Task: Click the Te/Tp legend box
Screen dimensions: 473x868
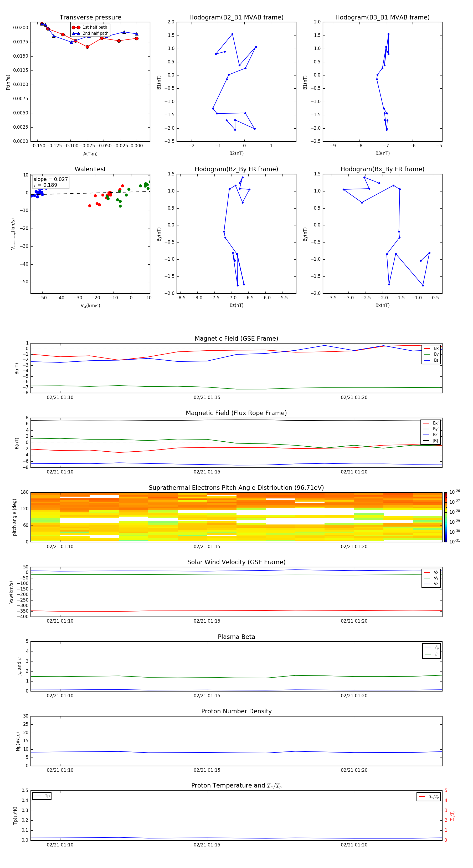Action: coord(429,796)
